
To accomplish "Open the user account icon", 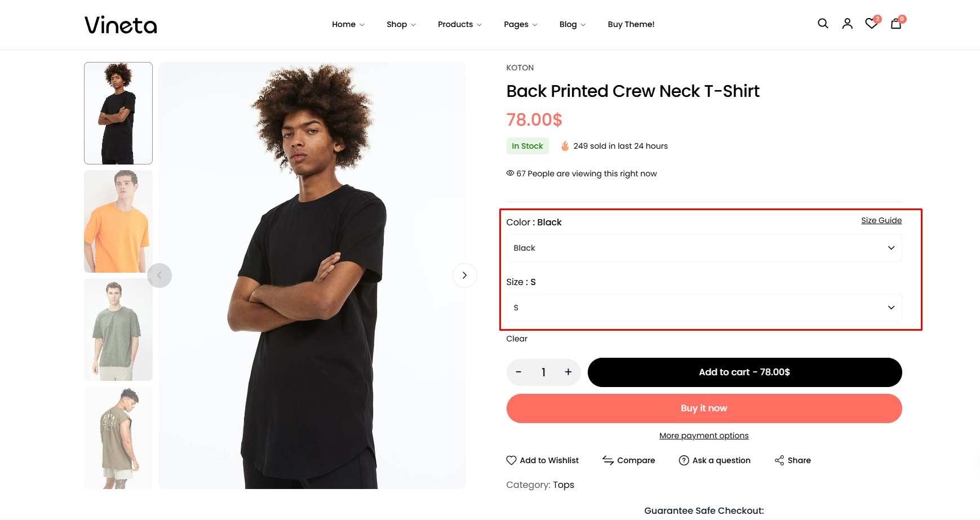I will [847, 24].
